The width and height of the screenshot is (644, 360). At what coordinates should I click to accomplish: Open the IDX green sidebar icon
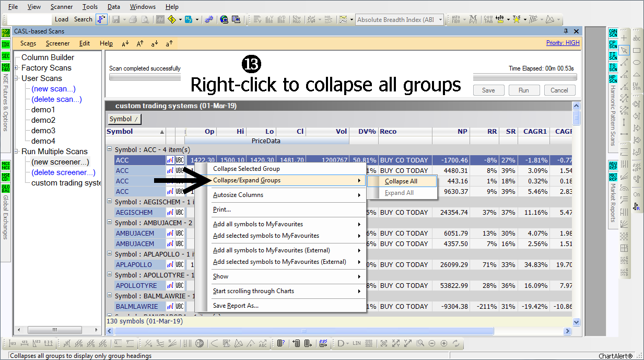pos(6,44)
